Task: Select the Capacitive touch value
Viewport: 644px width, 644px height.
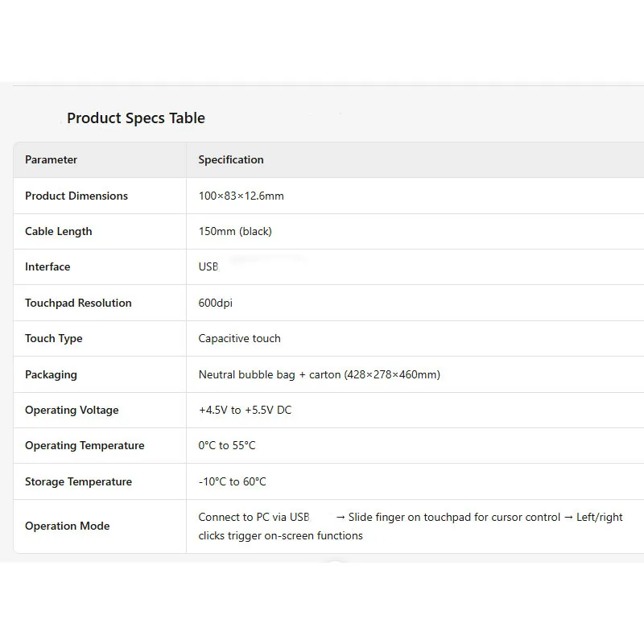Action: tap(239, 338)
